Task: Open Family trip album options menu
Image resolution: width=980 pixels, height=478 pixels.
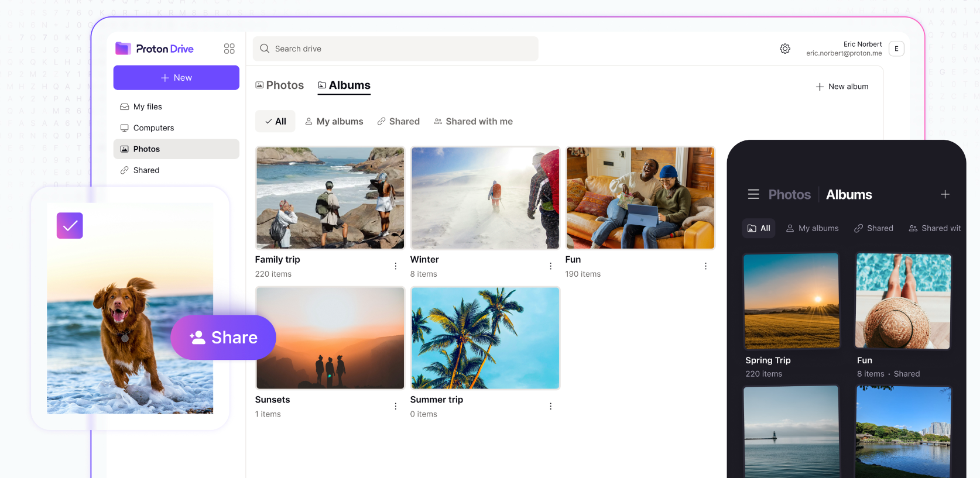Action: (396, 266)
